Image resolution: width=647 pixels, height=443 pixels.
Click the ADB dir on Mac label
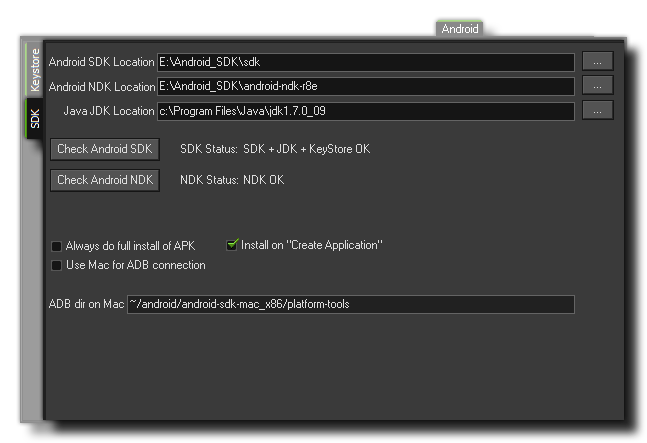(x=86, y=304)
